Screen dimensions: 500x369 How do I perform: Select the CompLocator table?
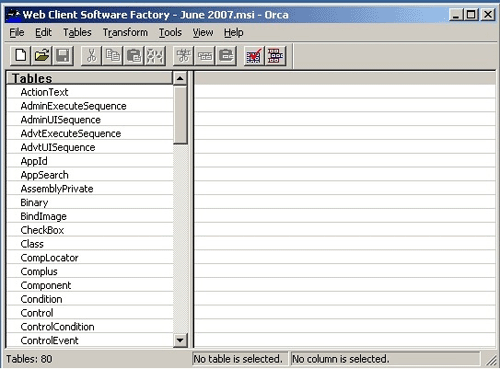pyautogui.click(x=90, y=258)
